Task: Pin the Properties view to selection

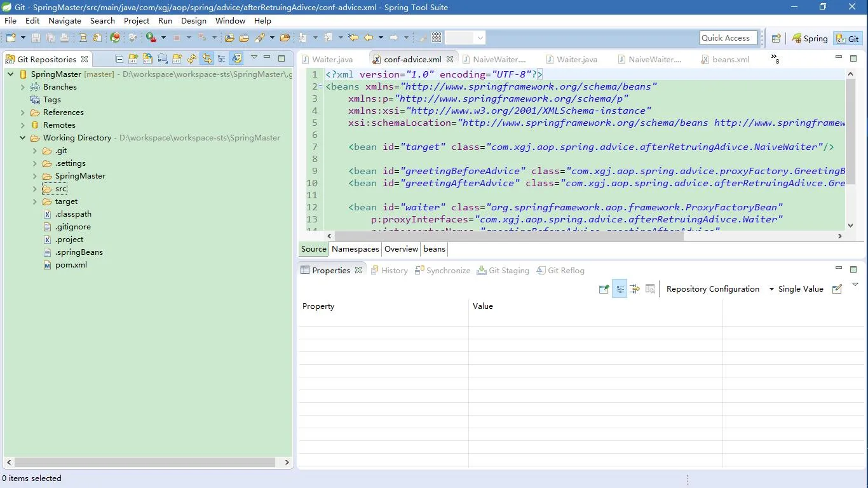Action: click(604, 289)
